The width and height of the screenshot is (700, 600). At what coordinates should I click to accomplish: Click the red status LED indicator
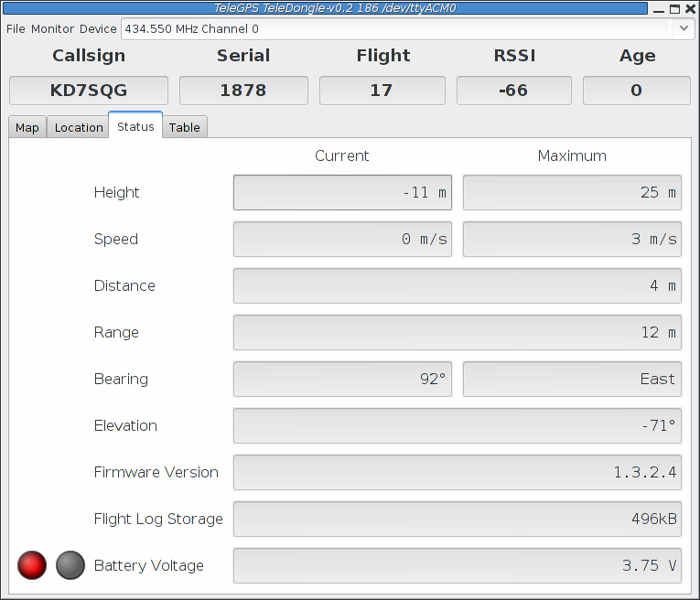click(x=32, y=565)
